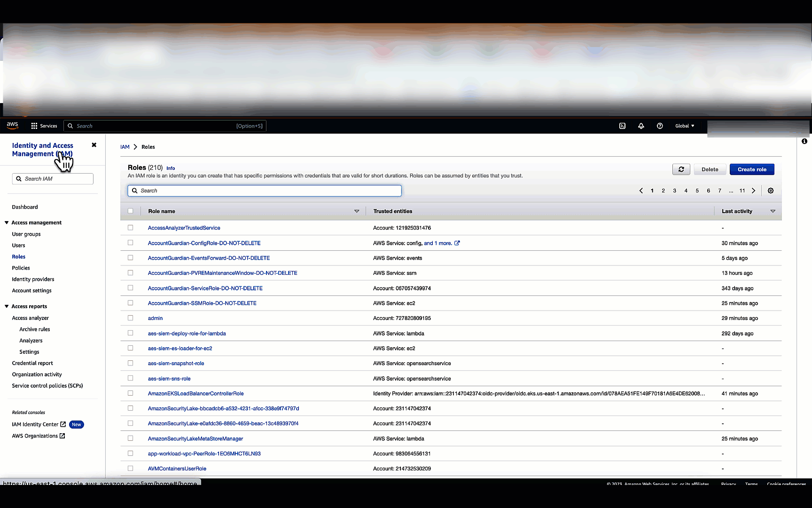The image size is (812, 508).
Task: Click the 'and 1 more' trusted entities link
Action: 438,243
